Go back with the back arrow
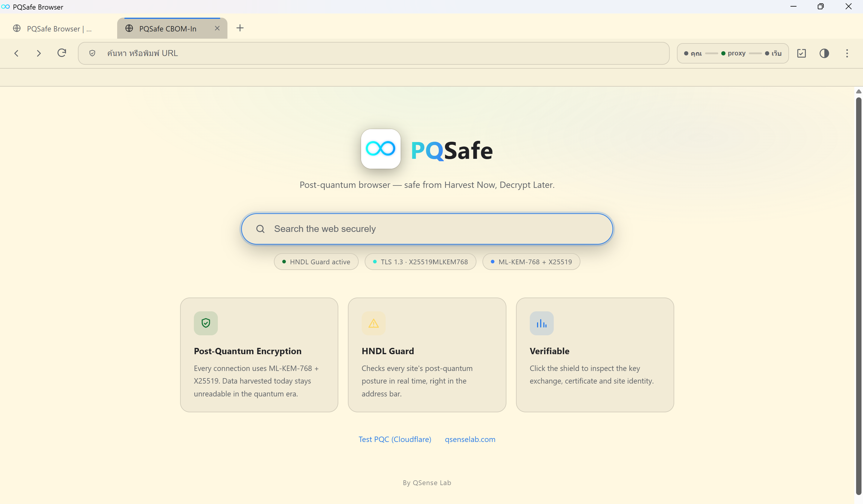863x504 pixels. pyautogui.click(x=16, y=53)
